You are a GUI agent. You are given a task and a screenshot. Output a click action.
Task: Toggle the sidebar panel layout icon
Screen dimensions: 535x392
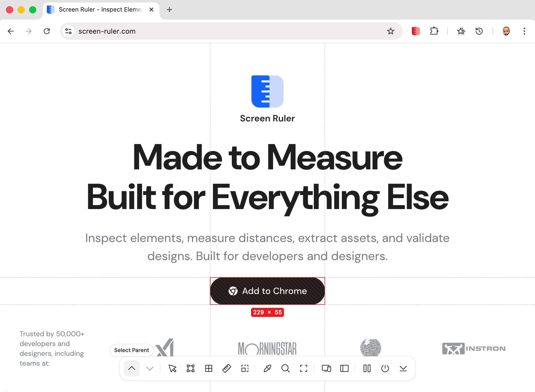pos(344,368)
